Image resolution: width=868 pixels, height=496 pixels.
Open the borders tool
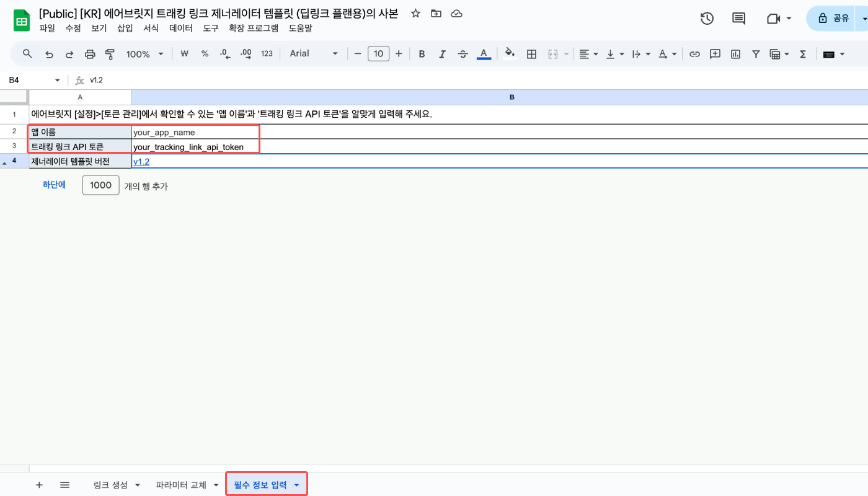click(531, 54)
